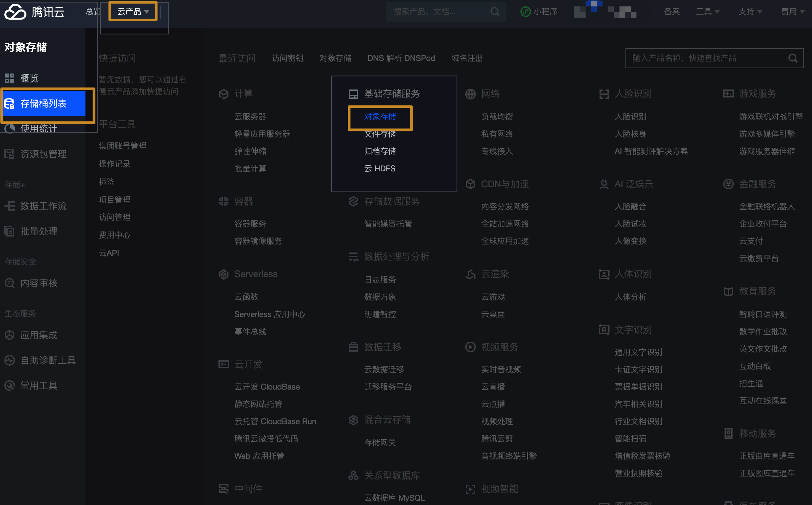Click the mini program icon

coord(525,12)
